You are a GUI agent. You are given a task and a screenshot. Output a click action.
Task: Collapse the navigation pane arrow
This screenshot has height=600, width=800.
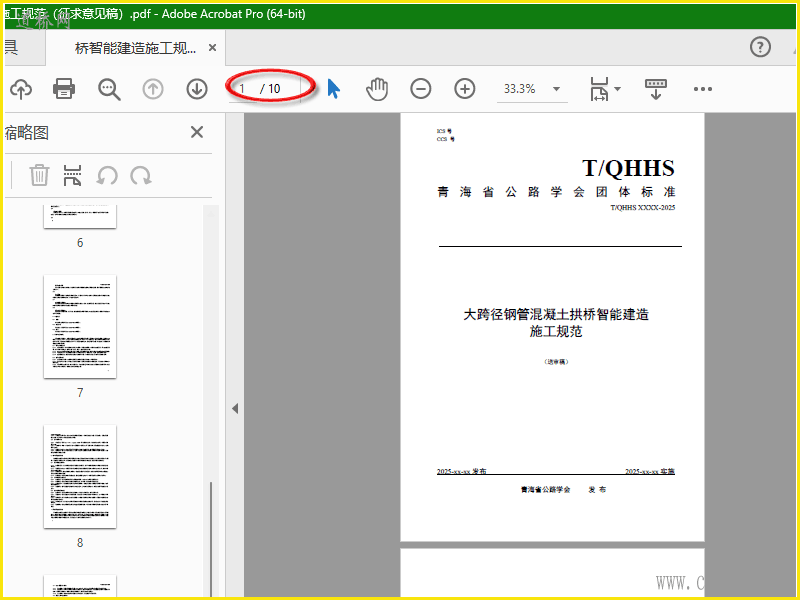point(235,408)
